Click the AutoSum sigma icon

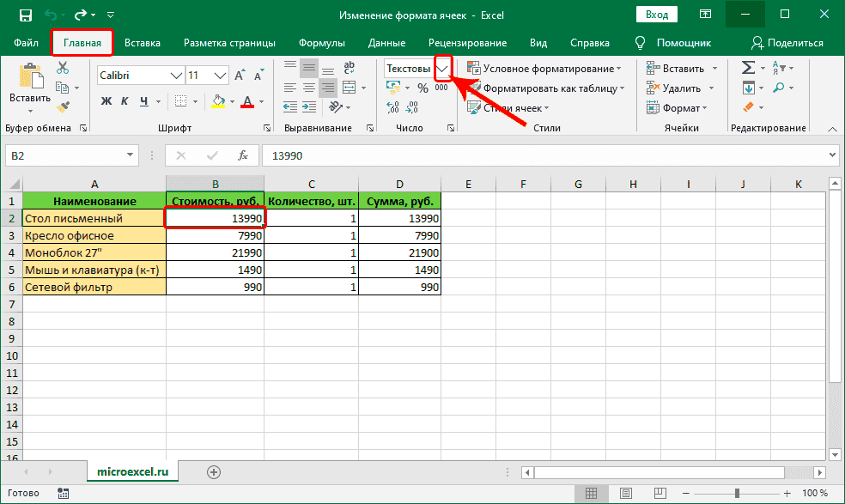click(x=748, y=65)
